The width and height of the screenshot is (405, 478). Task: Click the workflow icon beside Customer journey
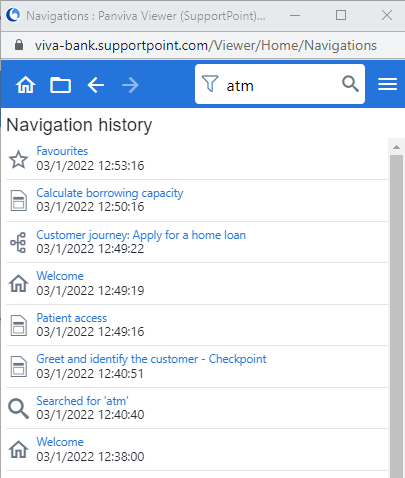(x=18, y=243)
